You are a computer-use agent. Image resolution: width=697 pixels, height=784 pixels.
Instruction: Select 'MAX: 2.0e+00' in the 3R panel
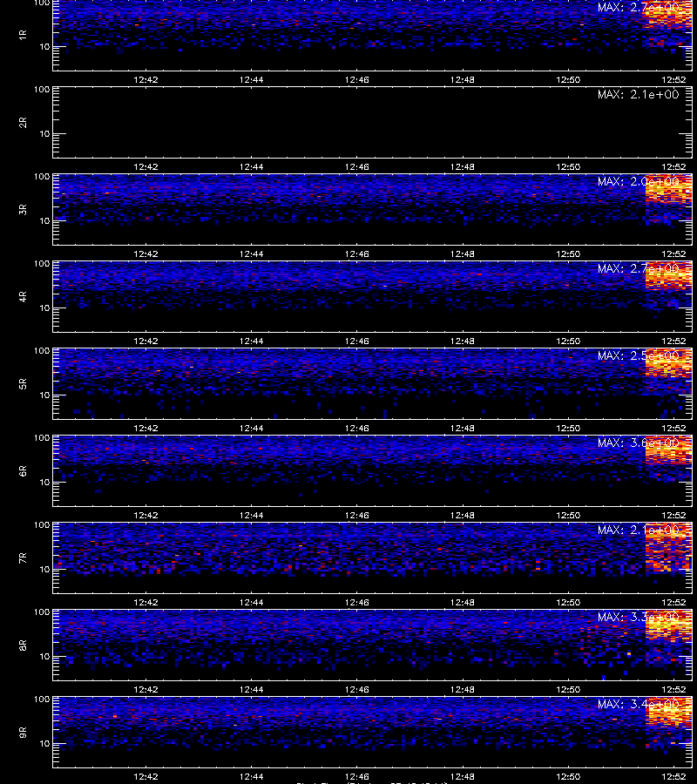tap(639, 181)
